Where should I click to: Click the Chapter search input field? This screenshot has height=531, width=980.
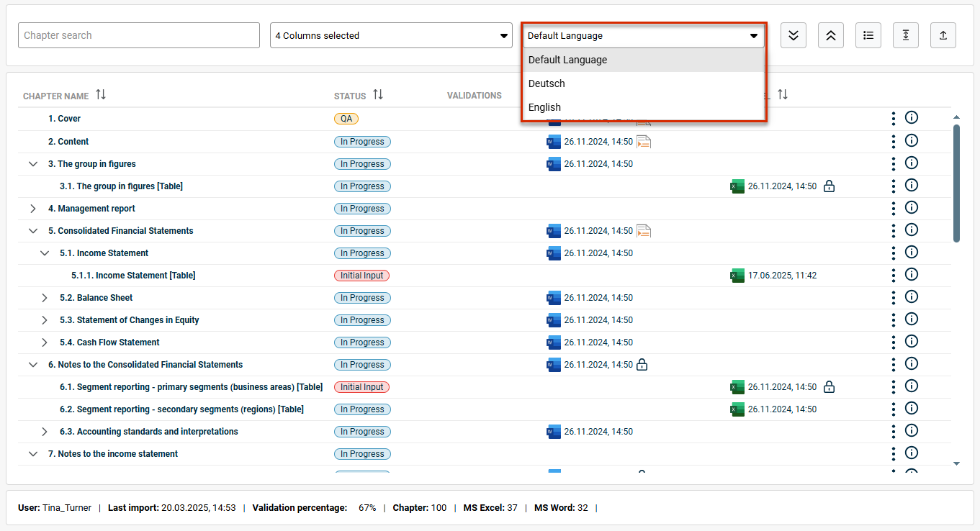tap(139, 35)
